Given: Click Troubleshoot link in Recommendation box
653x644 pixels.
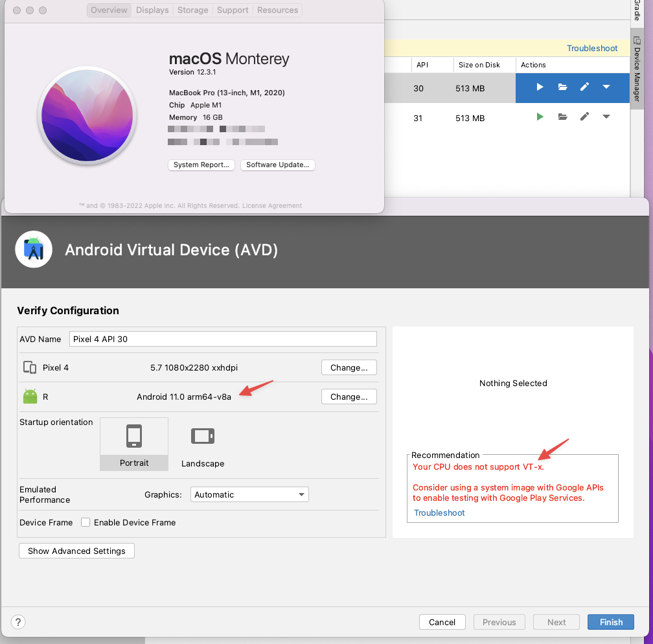Looking at the screenshot, I should coord(439,512).
